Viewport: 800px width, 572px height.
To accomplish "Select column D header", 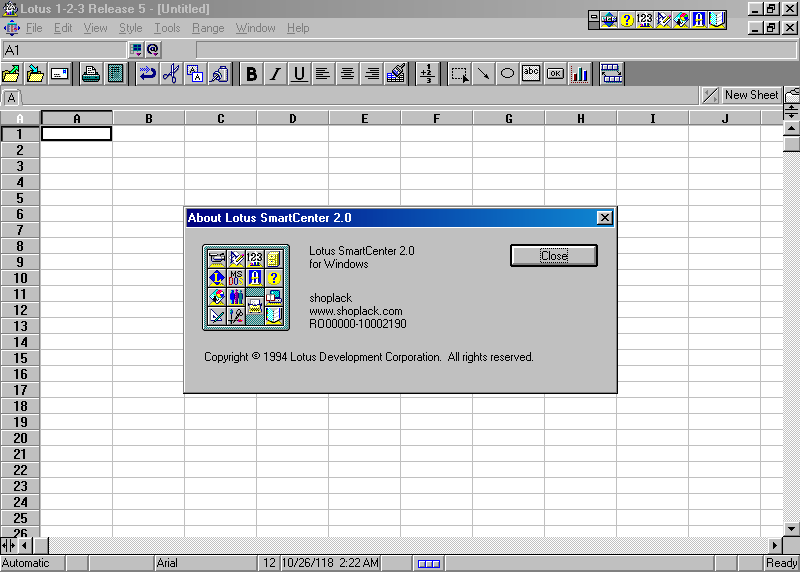I will pos(292,118).
